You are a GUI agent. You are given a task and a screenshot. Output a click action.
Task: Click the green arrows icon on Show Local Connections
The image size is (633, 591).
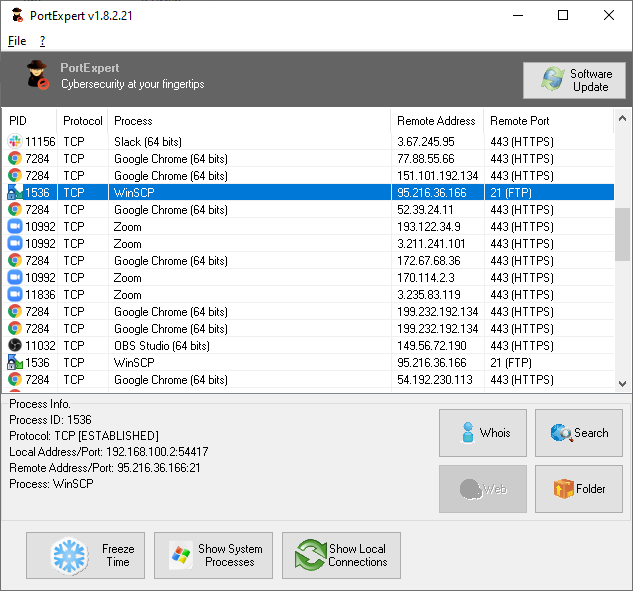click(x=310, y=555)
